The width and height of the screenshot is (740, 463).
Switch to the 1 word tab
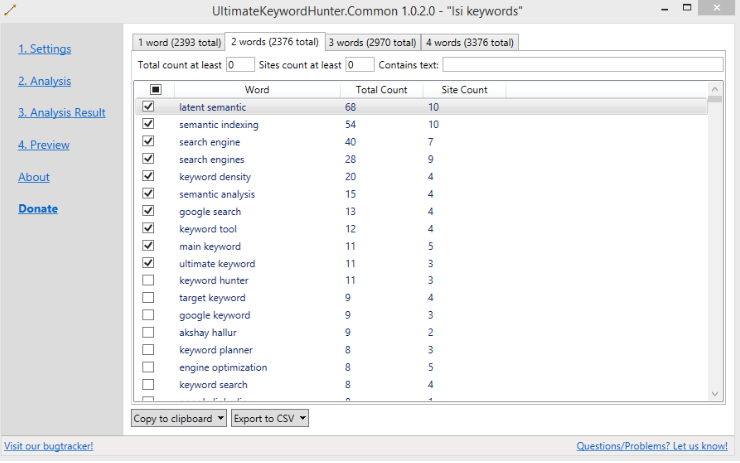pos(179,42)
